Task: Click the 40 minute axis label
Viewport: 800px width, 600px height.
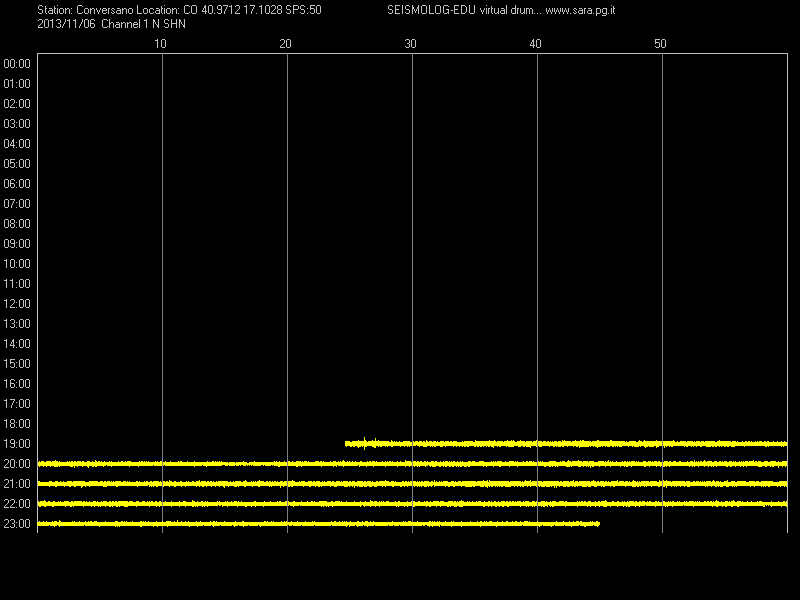Action: tap(535, 44)
